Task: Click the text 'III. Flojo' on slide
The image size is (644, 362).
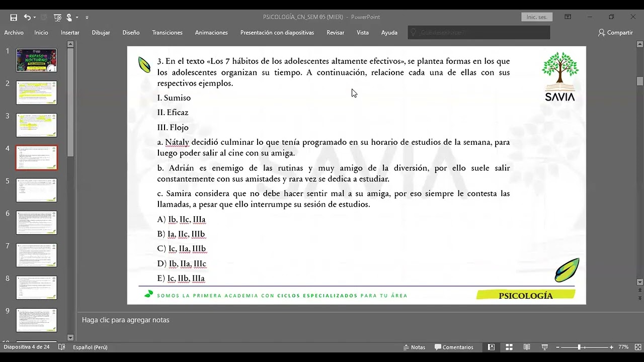Action: (x=173, y=127)
